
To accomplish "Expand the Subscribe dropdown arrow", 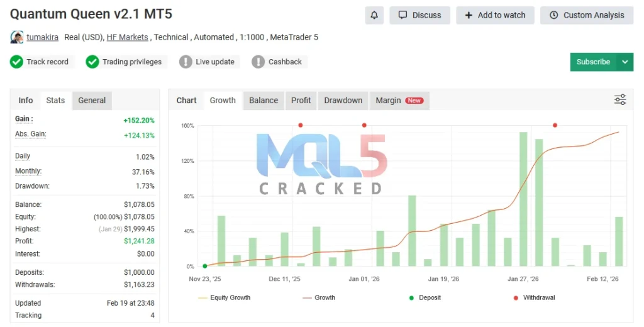I will pyautogui.click(x=625, y=62).
